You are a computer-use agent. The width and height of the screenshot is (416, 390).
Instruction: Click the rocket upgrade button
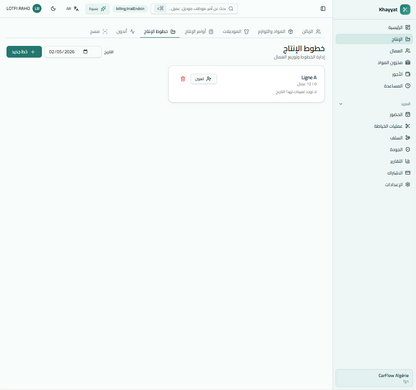[x=97, y=9]
